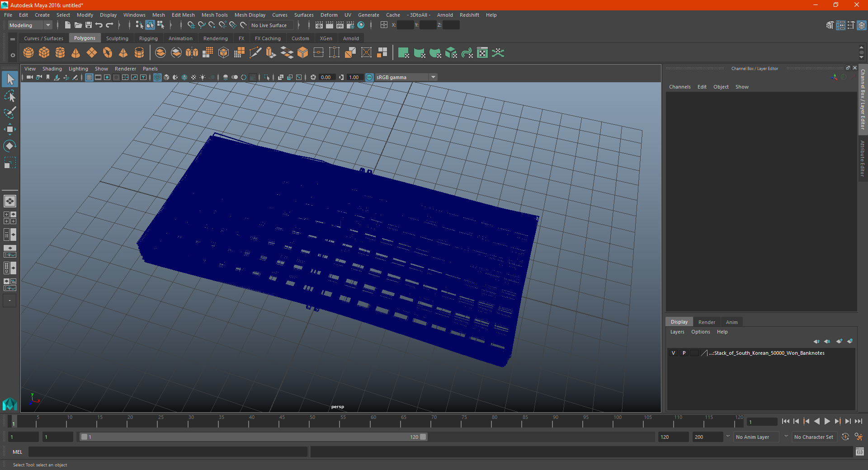The image size is (868, 470).
Task: Toggle smooth shade all cube button
Action: (166, 77)
